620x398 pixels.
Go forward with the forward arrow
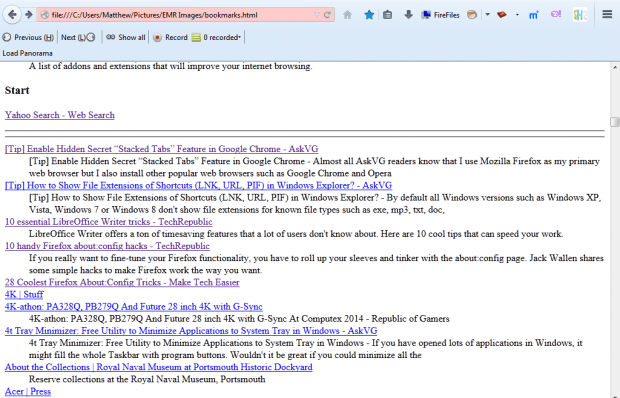(x=29, y=15)
